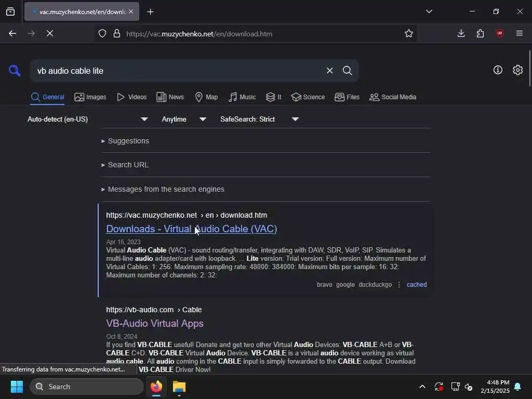Click the google engine label

345,285
